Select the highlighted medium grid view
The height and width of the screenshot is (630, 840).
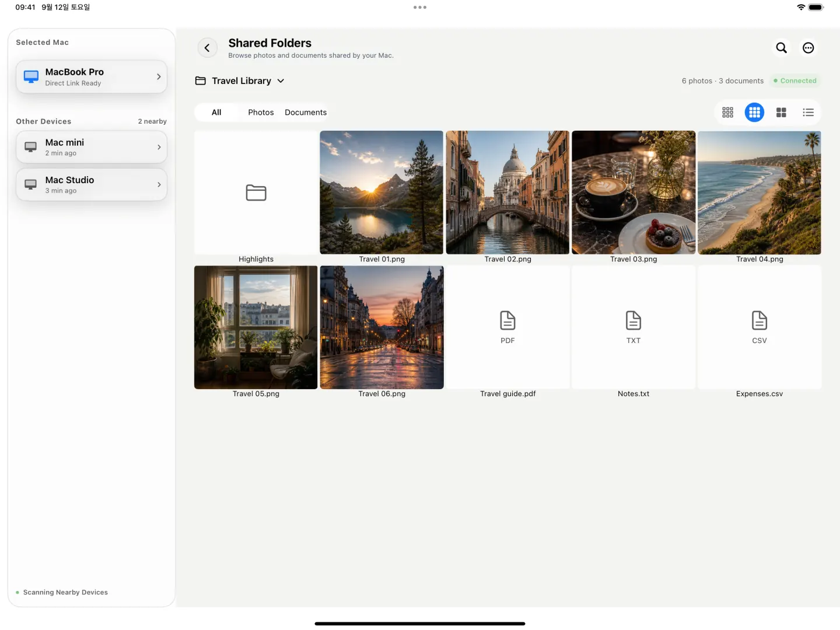[755, 113]
